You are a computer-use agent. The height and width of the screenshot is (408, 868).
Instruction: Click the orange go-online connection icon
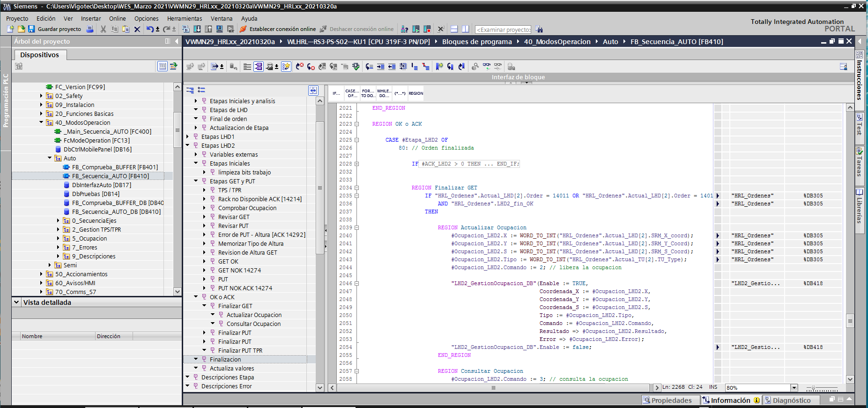coord(243,29)
